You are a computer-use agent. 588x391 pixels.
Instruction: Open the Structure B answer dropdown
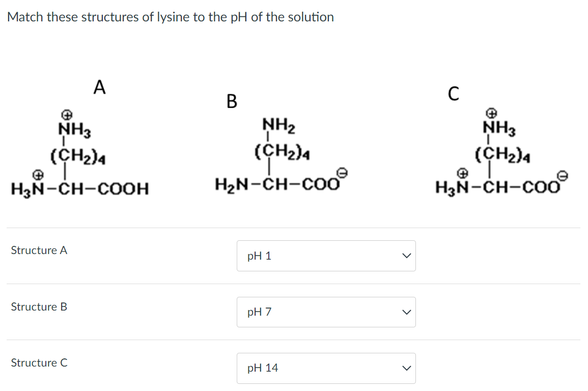tap(326, 312)
